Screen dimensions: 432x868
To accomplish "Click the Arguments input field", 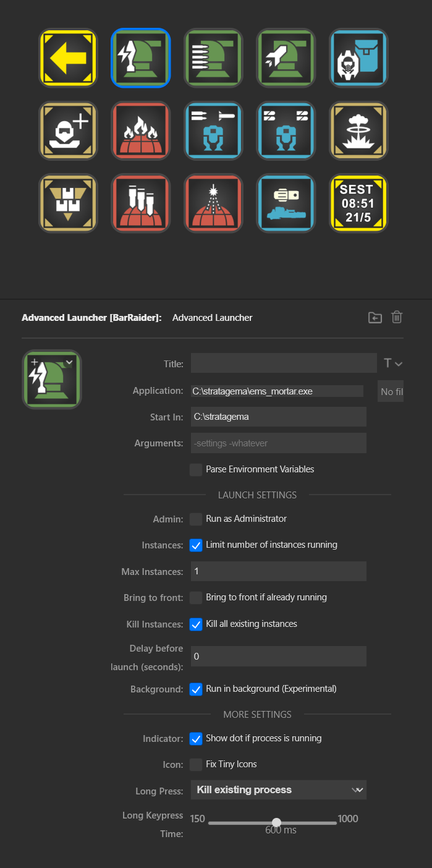I will [x=279, y=443].
